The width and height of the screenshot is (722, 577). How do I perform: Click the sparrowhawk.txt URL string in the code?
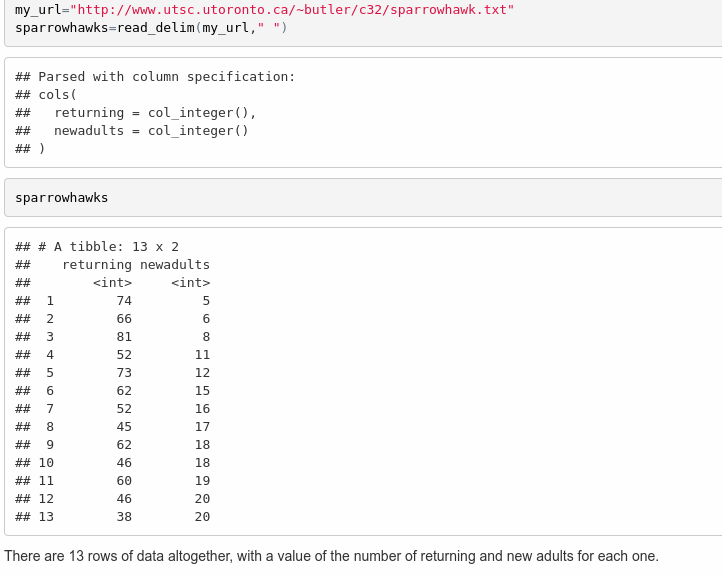click(x=292, y=9)
